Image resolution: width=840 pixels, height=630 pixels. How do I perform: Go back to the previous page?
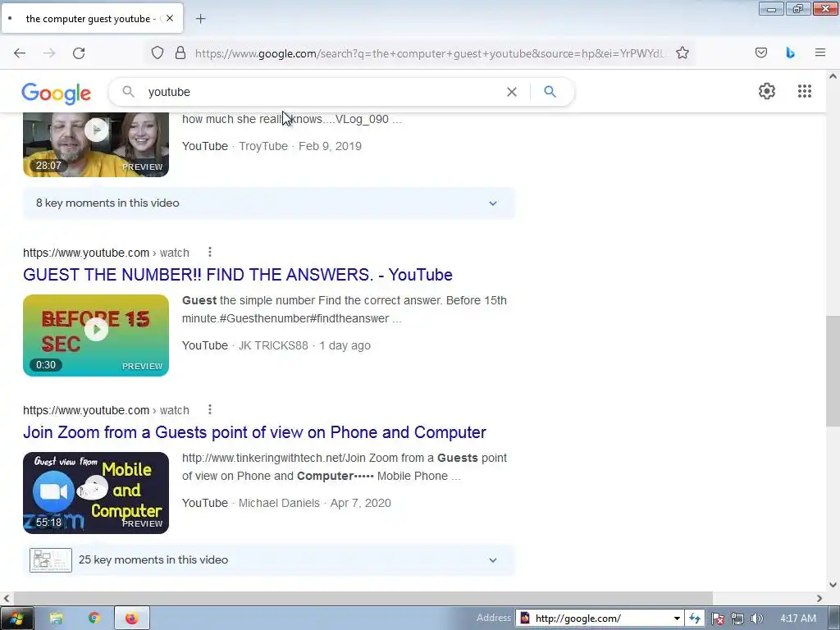pyautogui.click(x=20, y=53)
